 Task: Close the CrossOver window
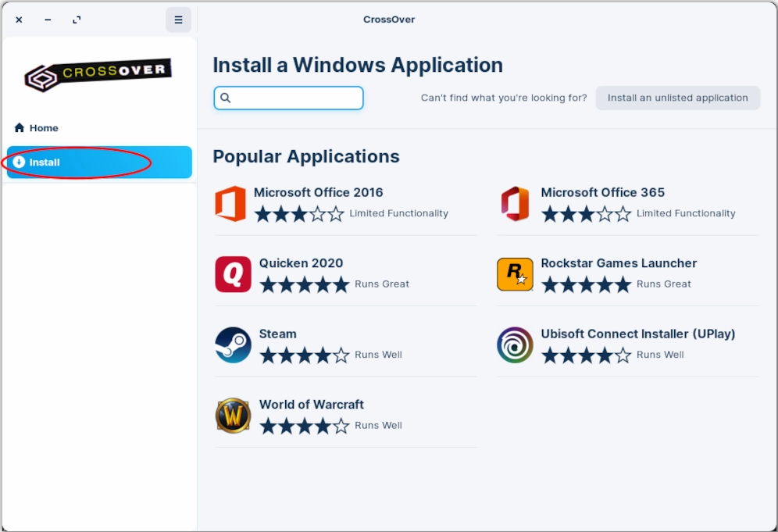[19, 20]
